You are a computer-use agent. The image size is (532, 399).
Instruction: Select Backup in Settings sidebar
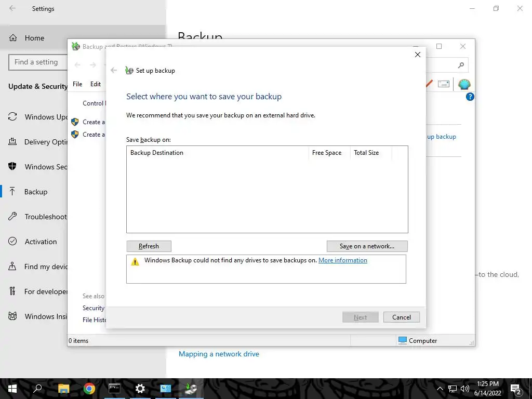click(34, 192)
